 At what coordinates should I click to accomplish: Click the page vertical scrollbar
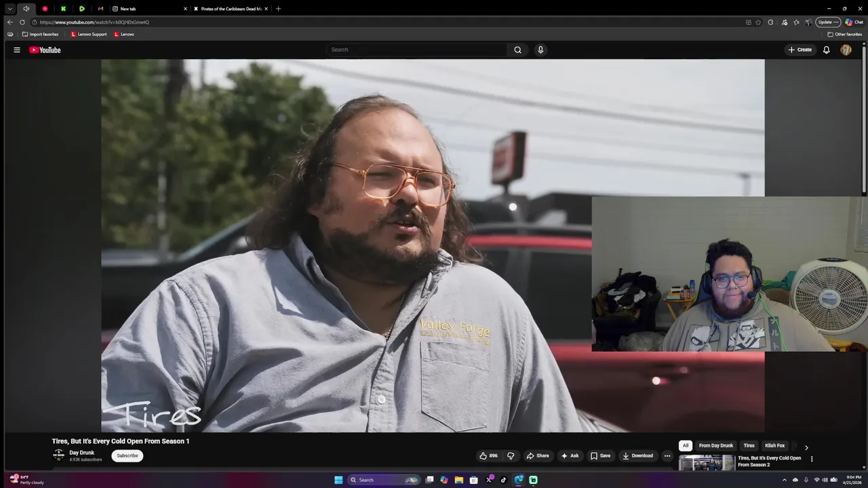pyautogui.click(x=864, y=119)
